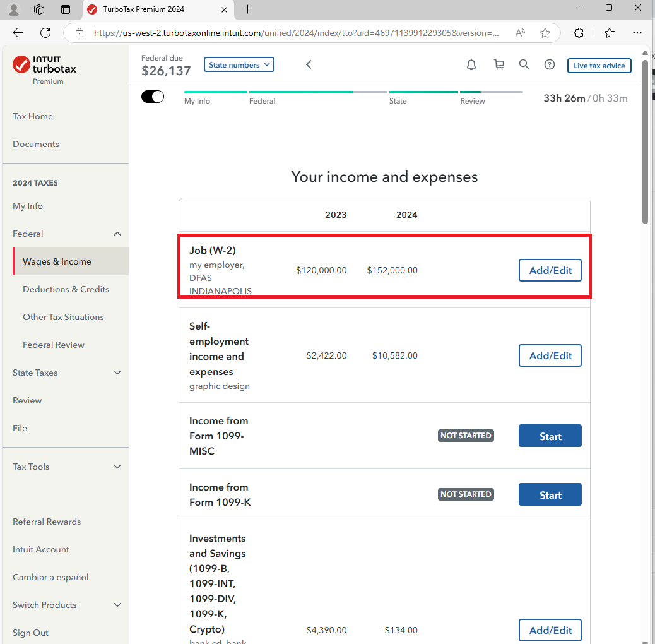Click Add/Edit for Job (W-2)
655x644 pixels.
coord(550,270)
